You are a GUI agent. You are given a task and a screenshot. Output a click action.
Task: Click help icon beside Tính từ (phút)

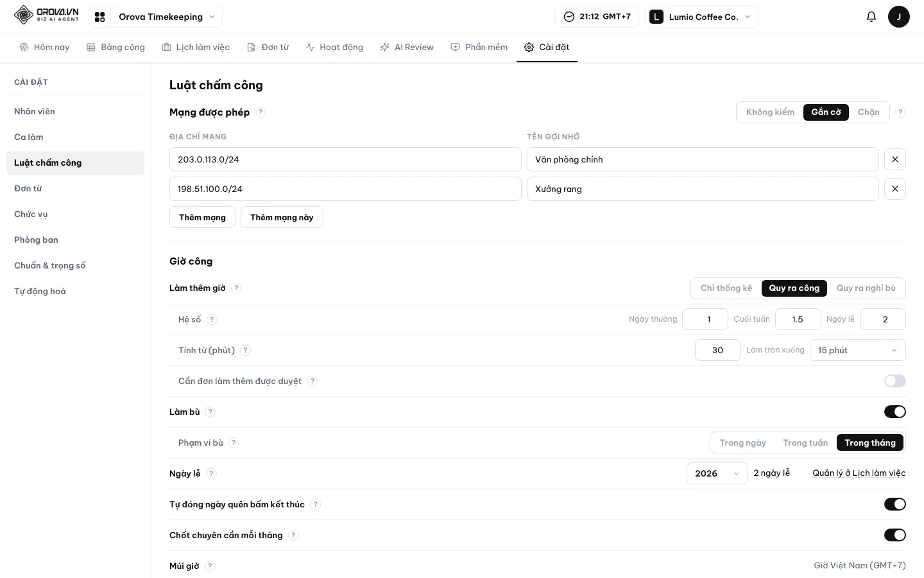pos(245,350)
